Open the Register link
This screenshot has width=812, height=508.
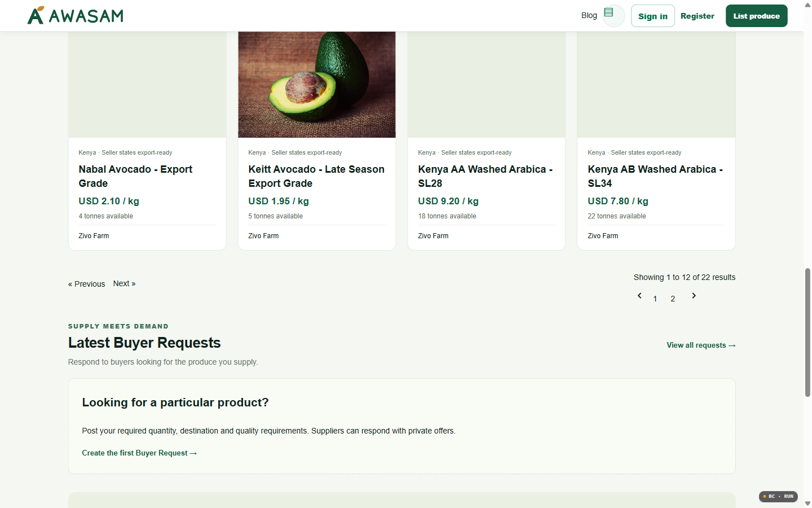point(698,16)
